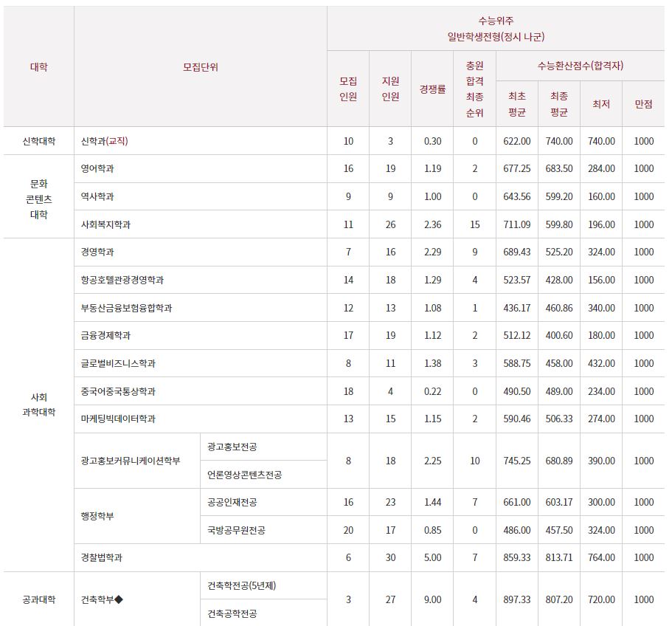This screenshot has height=626, width=672.
Task: Click the 경쟁률 value 5.00 for 경찰법학과
Action: tap(432, 557)
